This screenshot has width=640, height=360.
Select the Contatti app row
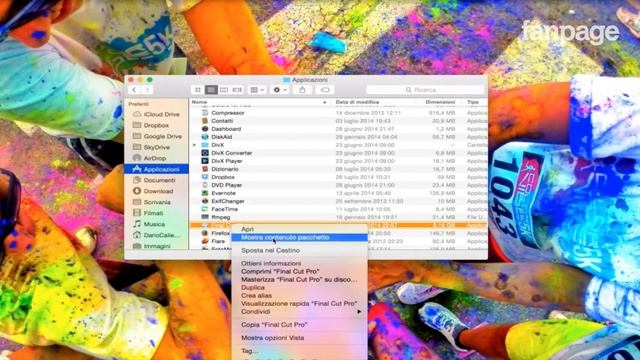click(x=338, y=121)
